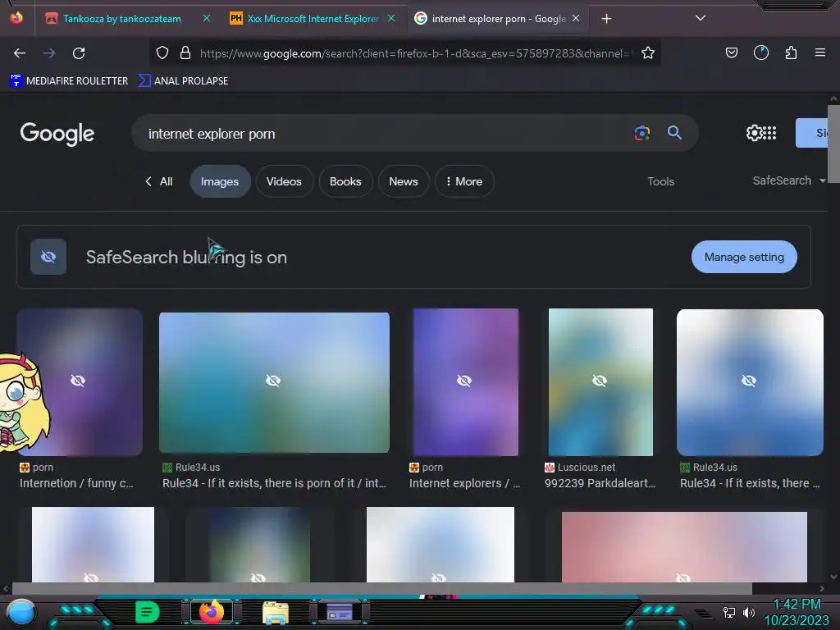
Task: Click the forward navigation arrow
Action: (49, 53)
